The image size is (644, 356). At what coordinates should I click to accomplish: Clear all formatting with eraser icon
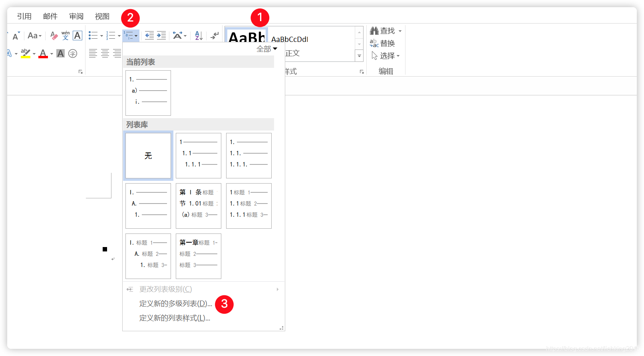coord(54,36)
